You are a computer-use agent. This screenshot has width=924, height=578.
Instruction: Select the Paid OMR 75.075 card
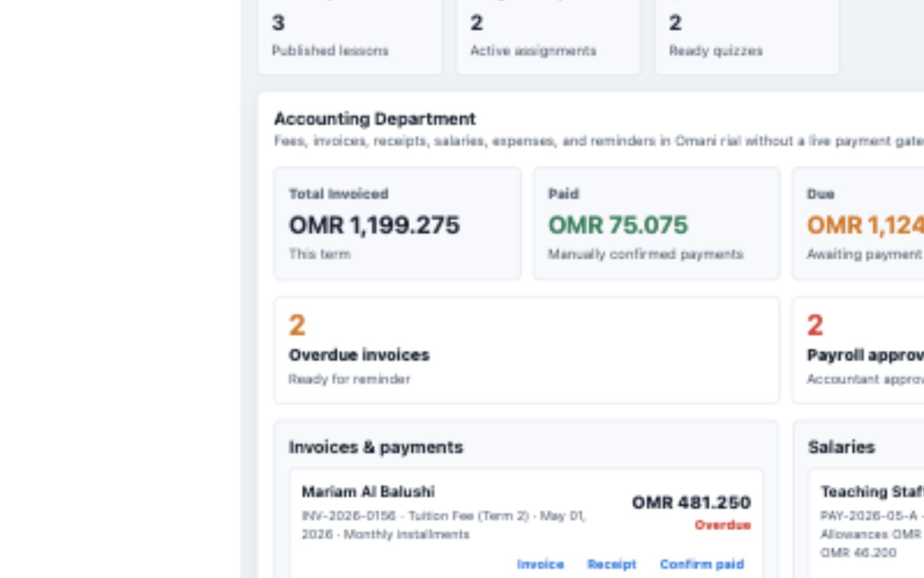(x=656, y=224)
